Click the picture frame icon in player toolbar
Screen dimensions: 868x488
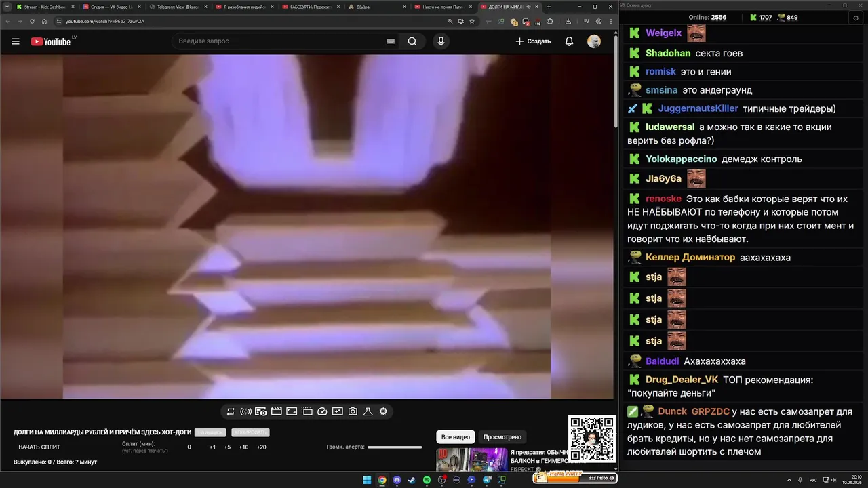[x=292, y=411]
